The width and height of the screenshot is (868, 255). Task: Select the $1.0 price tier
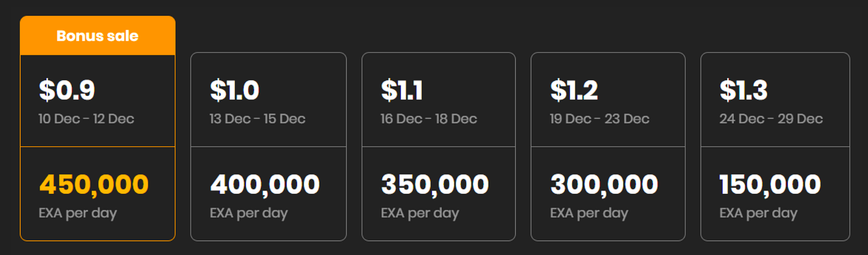pyautogui.click(x=234, y=90)
